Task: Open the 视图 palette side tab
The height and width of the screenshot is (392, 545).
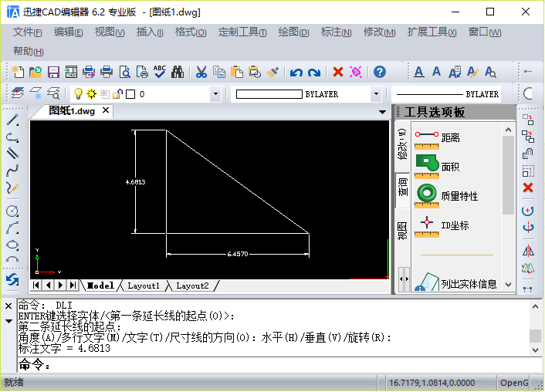Action: (x=402, y=231)
